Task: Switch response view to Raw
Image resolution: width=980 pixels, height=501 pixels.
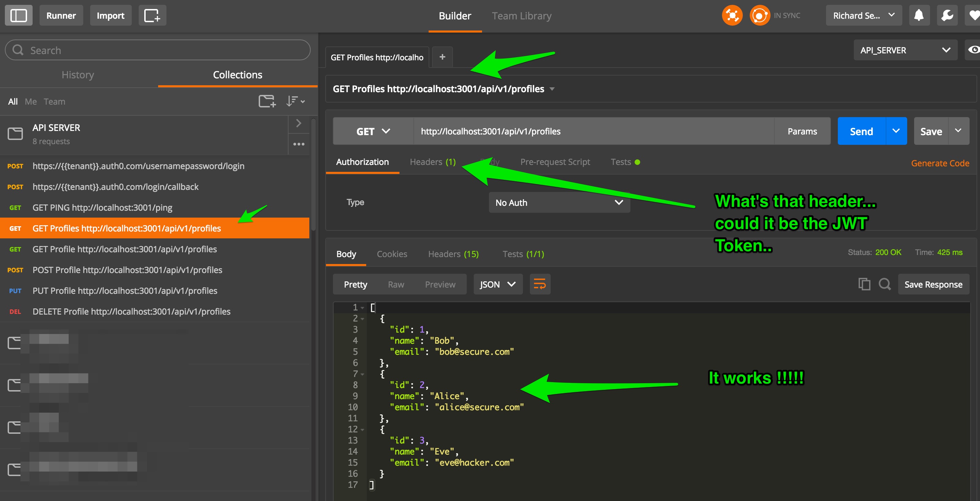Action: (x=396, y=284)
